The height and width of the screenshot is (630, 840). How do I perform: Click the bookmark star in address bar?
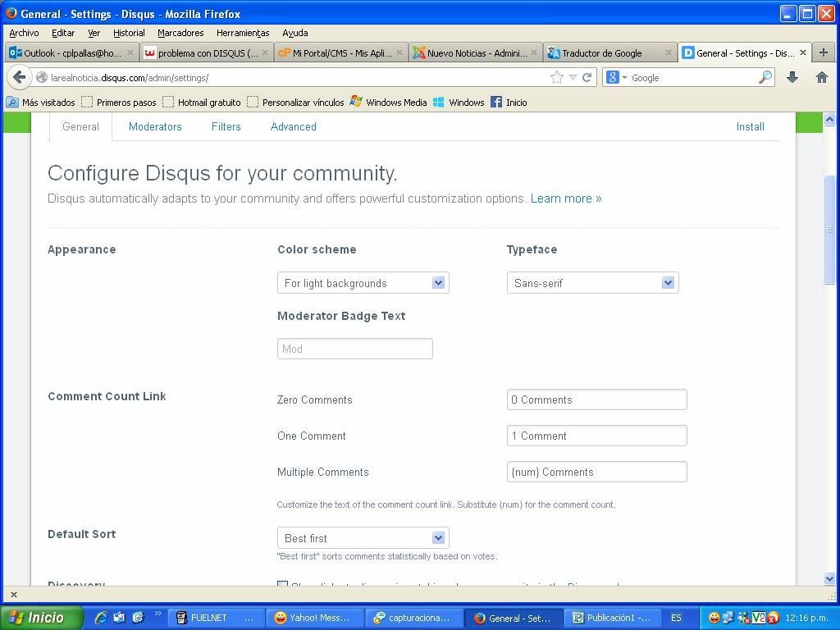pos(557,78)
